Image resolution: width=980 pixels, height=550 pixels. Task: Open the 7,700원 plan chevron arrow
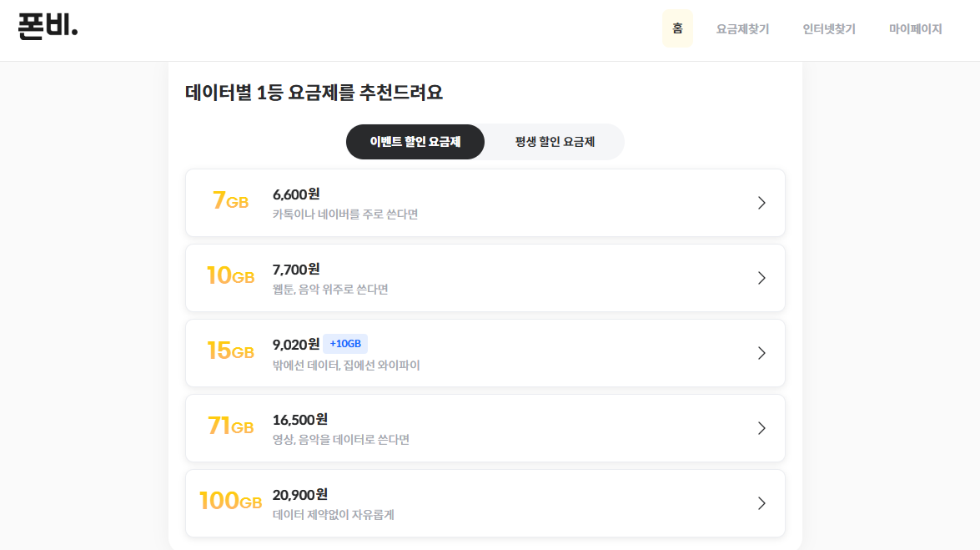(x=761, y=278)
